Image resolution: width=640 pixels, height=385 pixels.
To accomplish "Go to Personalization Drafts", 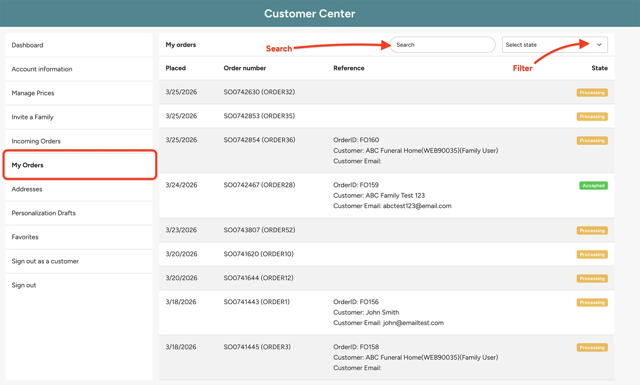I will tap(79, 213).
